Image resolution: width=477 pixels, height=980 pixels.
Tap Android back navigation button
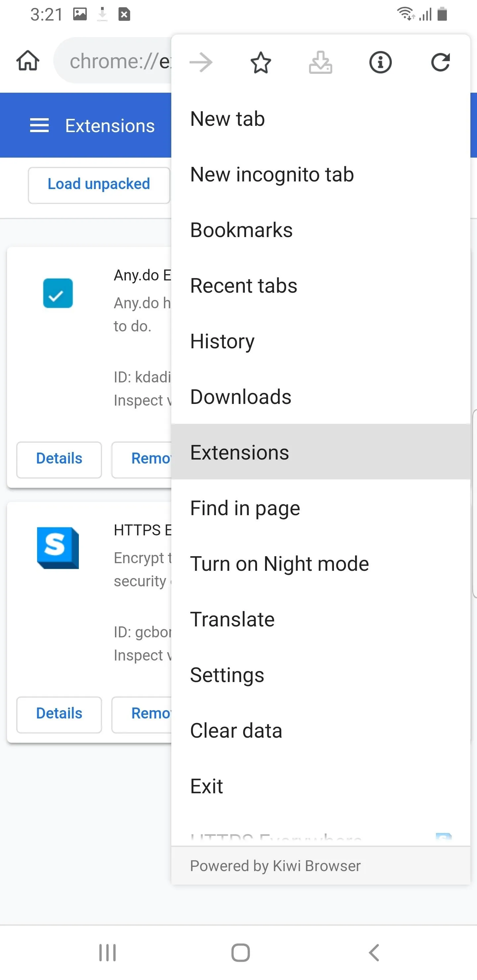pyautogui.click(x=374, y=953)
